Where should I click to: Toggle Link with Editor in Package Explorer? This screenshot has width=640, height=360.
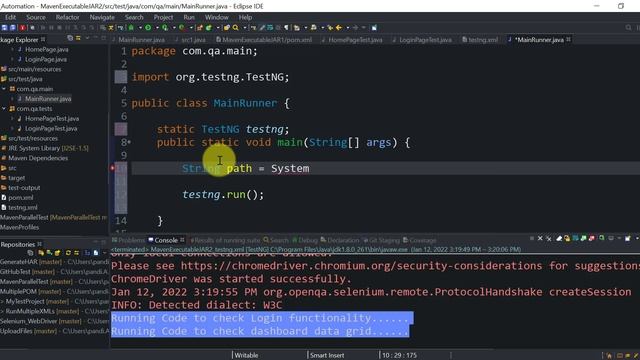[x=78, y=38]
